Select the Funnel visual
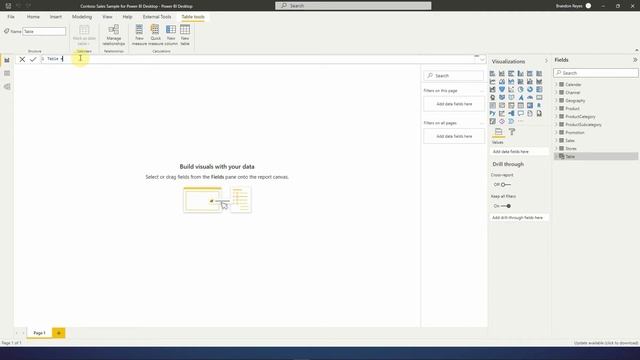The image size is (640, 360). [x=502, y=89]
